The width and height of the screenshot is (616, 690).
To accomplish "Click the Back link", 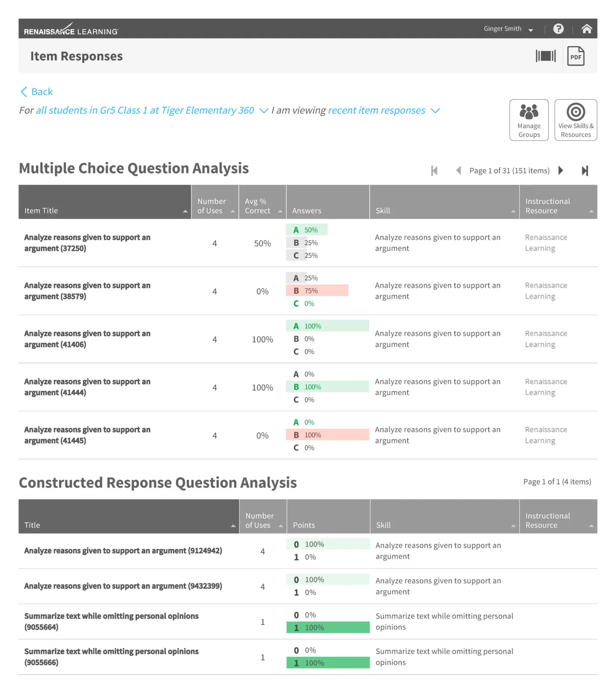I will coord(37,92).
